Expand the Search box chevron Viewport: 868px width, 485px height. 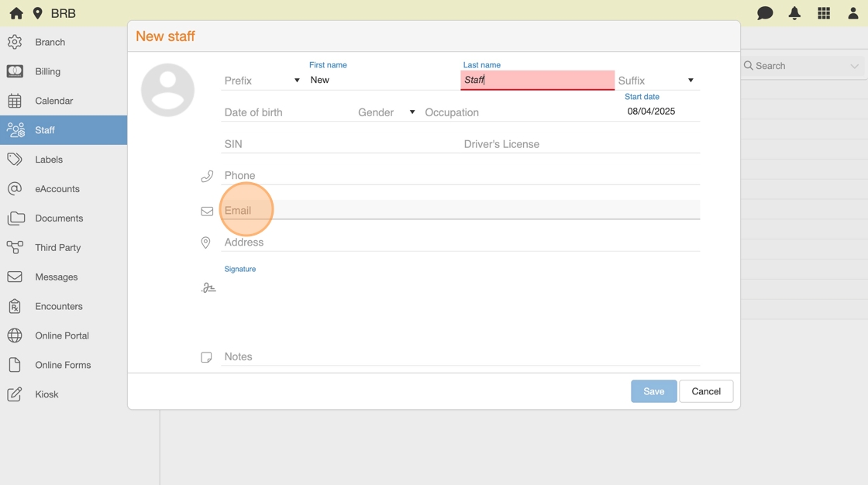tap(854, 67)
